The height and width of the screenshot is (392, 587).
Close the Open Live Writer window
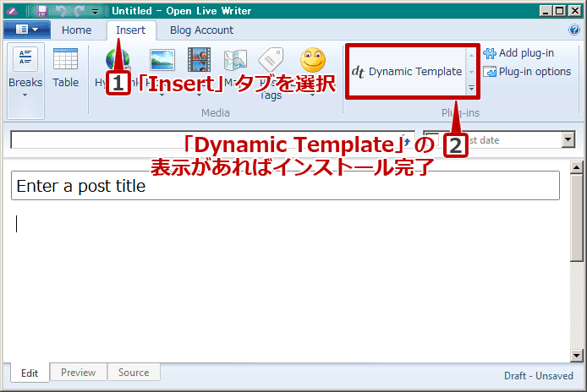(x=574, y=10)
